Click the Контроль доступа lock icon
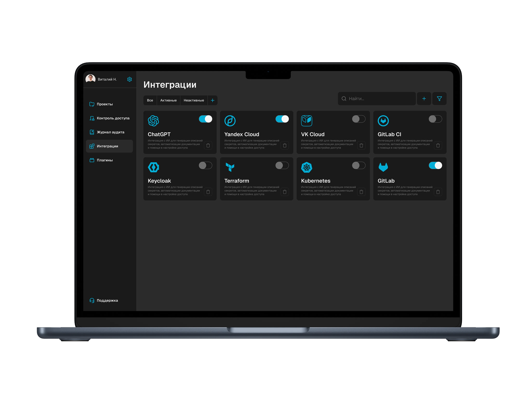Image resolution: width=532 pixels, height=399 pixels. 92,118
